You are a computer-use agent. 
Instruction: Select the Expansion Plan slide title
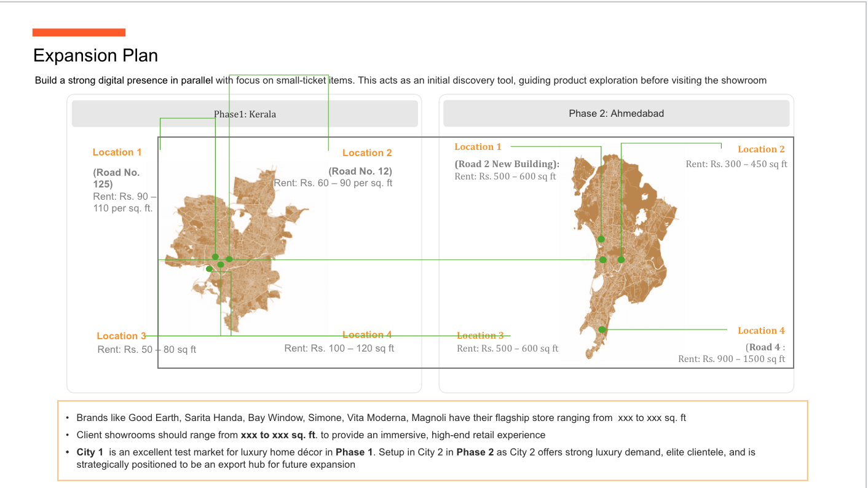coord(96,56)
